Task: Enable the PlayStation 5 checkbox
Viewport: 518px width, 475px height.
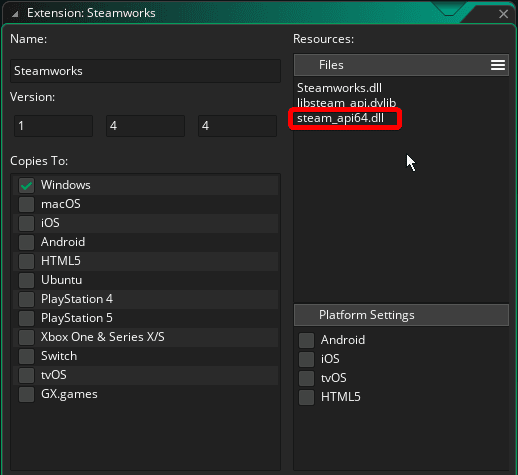Action: pyautogui.click(x=26, y=318)
